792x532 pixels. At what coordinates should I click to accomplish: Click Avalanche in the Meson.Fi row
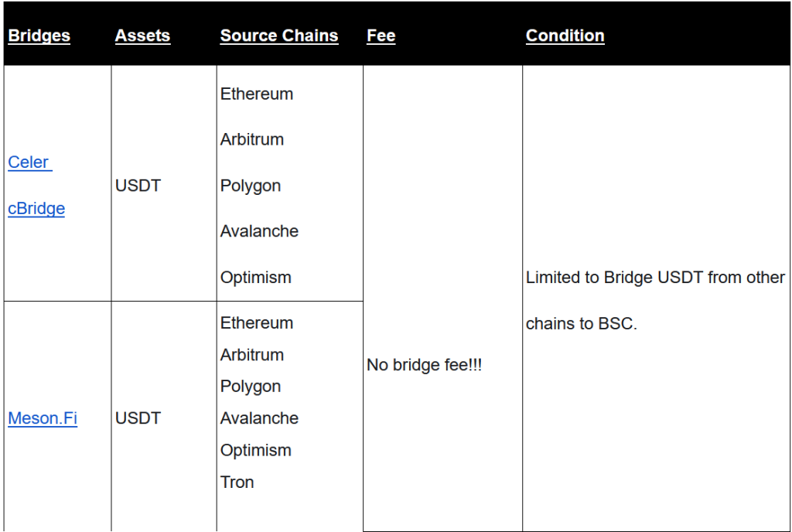[x=259, y=418]
